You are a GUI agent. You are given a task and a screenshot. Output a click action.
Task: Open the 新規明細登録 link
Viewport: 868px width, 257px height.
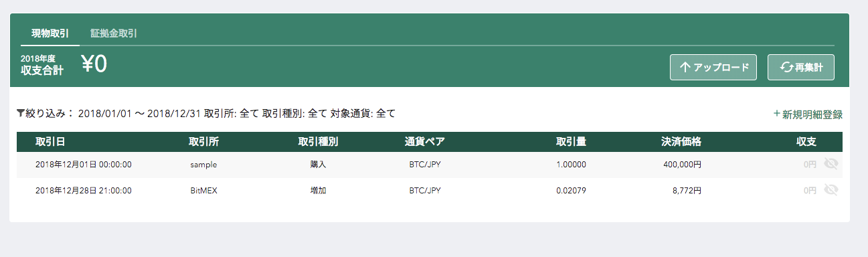808,114
